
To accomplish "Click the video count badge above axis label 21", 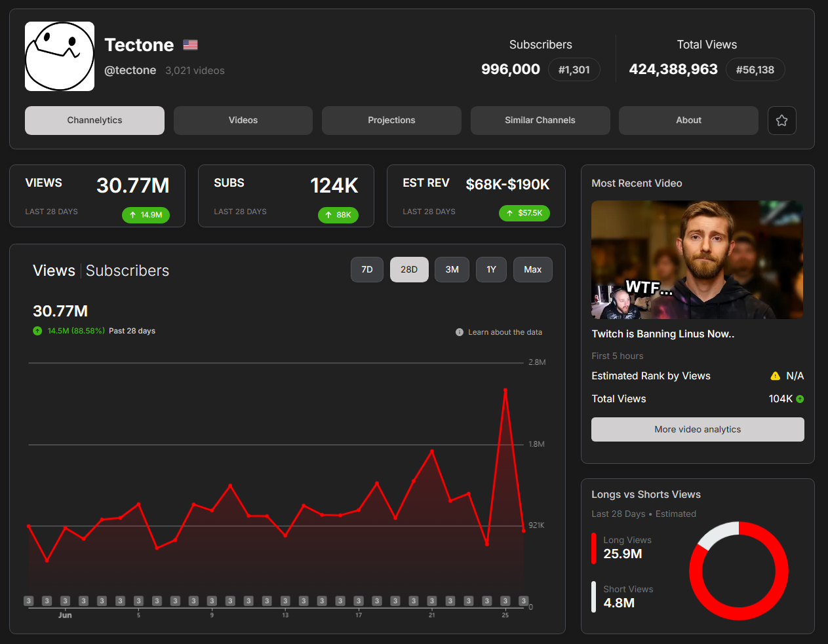I will [431, 601].
